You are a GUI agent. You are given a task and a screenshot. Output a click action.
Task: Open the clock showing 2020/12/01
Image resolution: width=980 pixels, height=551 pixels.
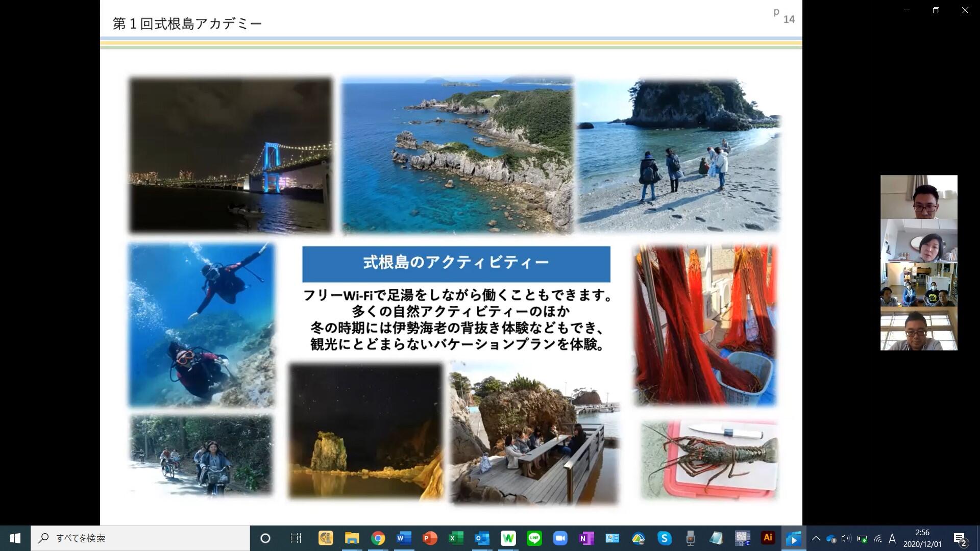pos(922,538)
